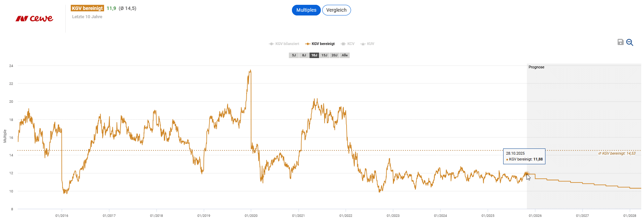Click the Prognose forecast area label
The height and width of the screenshot is (222, 644).
click(536, 67)
